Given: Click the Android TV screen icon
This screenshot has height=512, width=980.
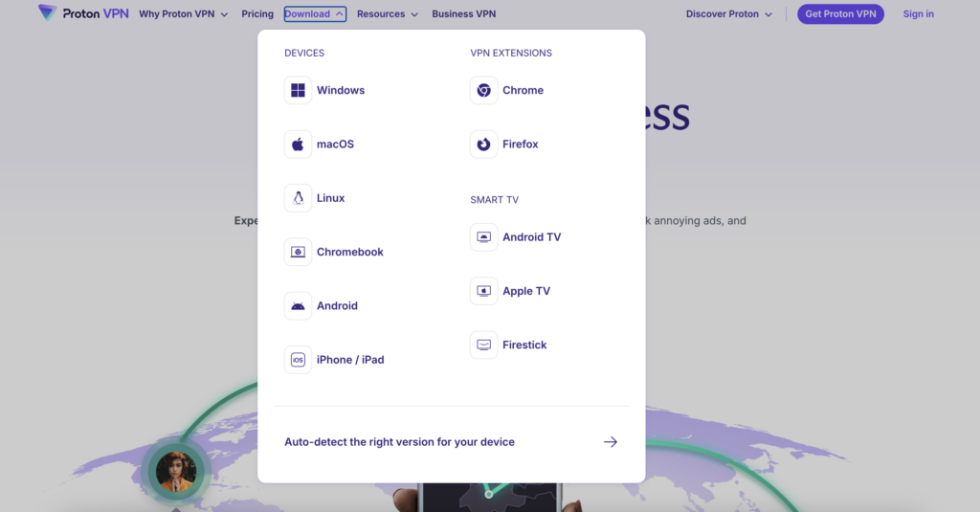Looking at the screenshot, I should pos(483,237).
